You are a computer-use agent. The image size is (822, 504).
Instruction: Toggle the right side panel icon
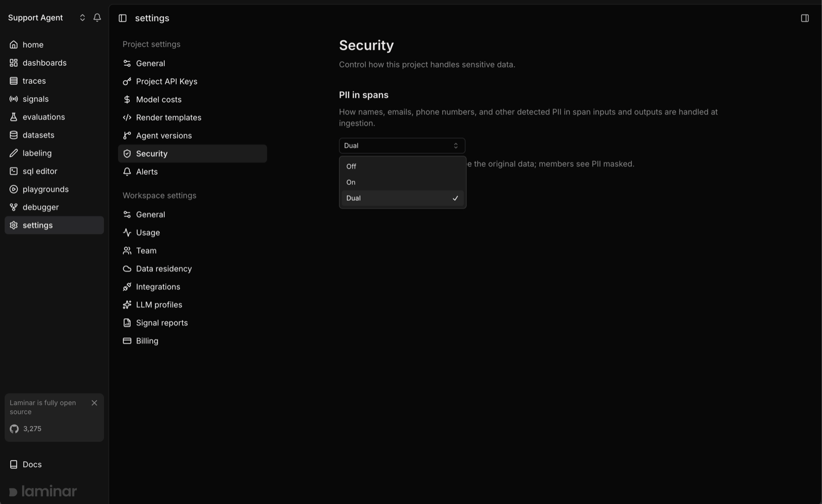(x=805, y=18)
